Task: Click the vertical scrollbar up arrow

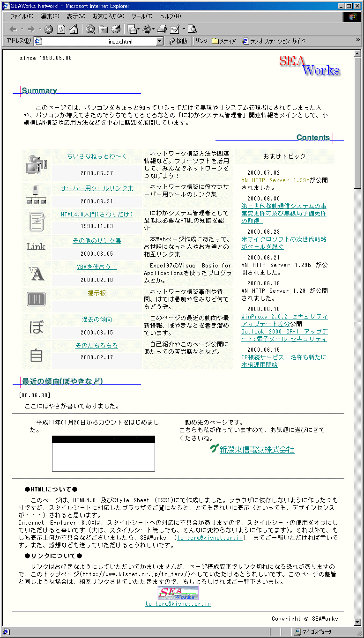Action: tap(358, 52)
